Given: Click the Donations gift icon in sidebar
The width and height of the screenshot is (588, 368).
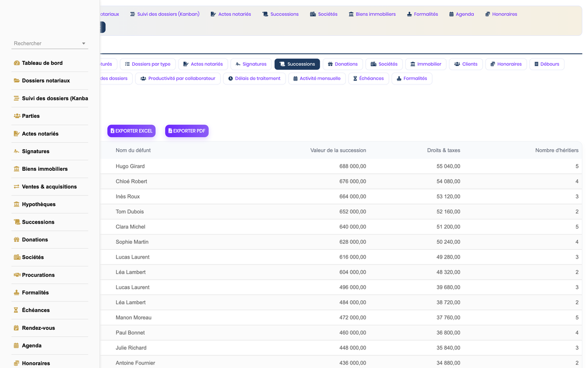Looking at the screenshot, I should coord(17,239).
